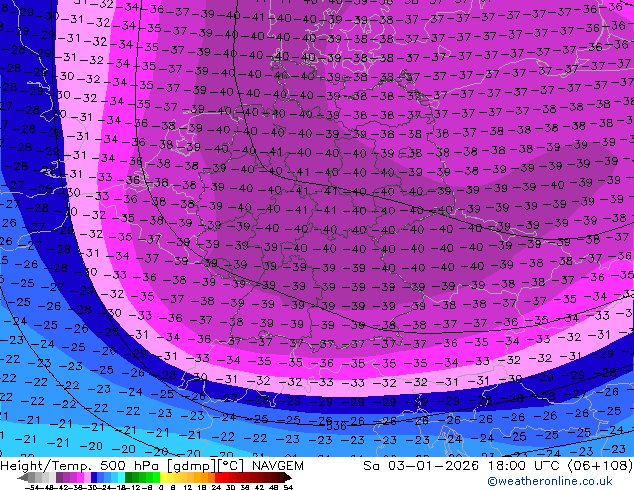This screenshot has height=490, width=634.
Task: Click the cyan -18 legend swatch
Action: [x=121, y=477]
